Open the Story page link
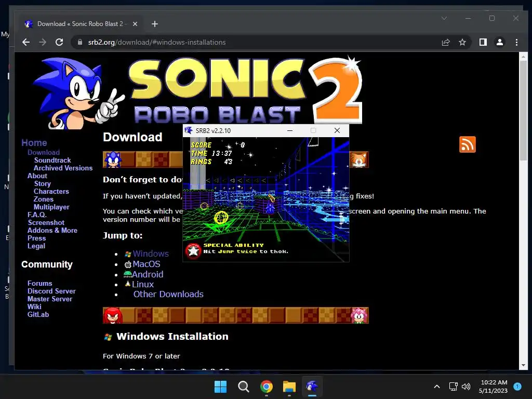The image size is (532, 399). tap(43, 183)
